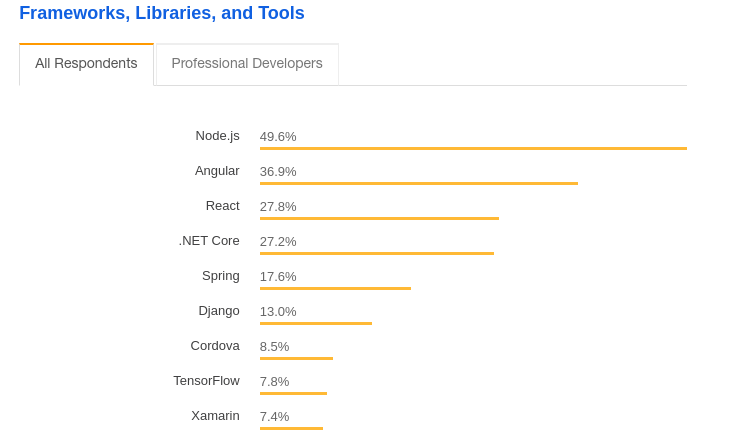This screenshot has width=747, height=438.
Task: Select the Cordova label
Action: (x=215, y=346)
